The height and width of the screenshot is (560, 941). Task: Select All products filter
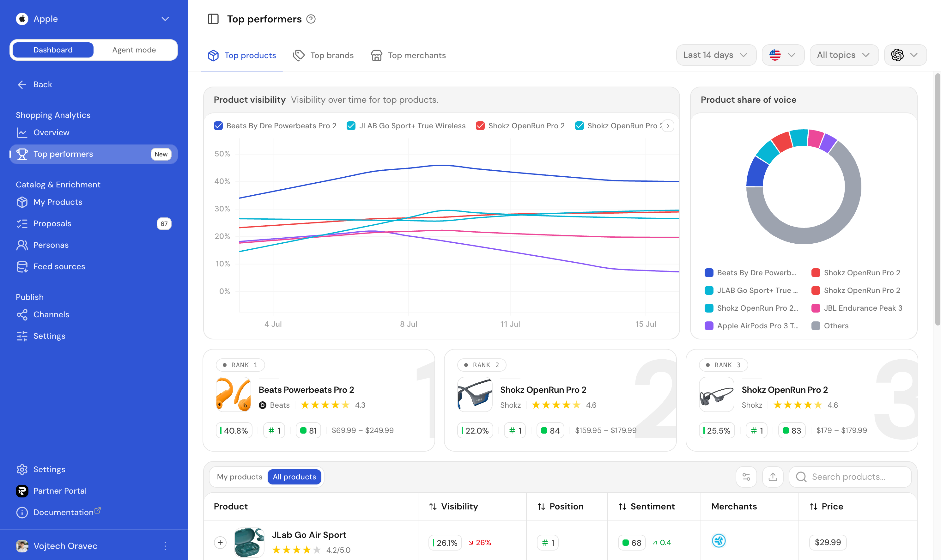point(294,477)
